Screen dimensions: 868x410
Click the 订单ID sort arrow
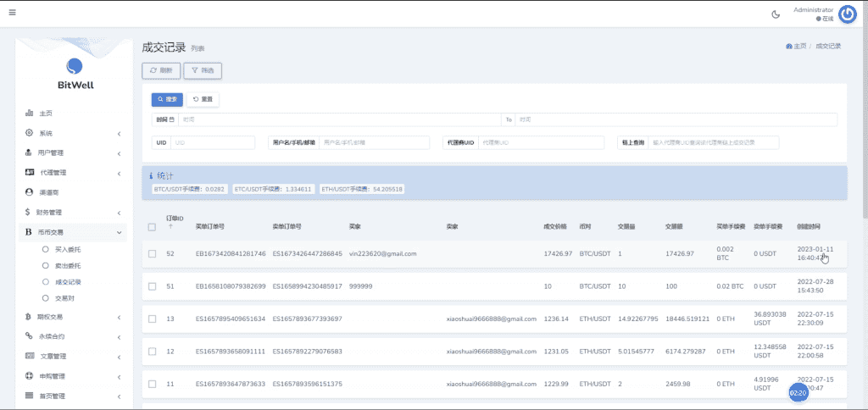pos(170,226)
